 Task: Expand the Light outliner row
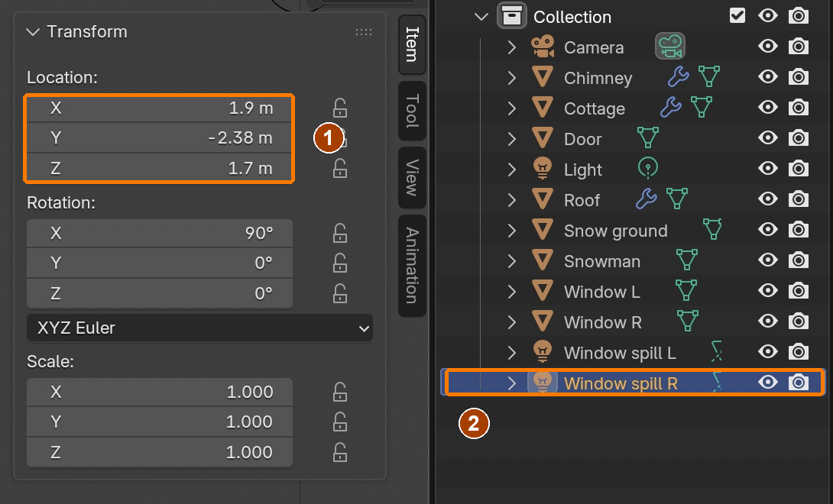tap(511, 170)
